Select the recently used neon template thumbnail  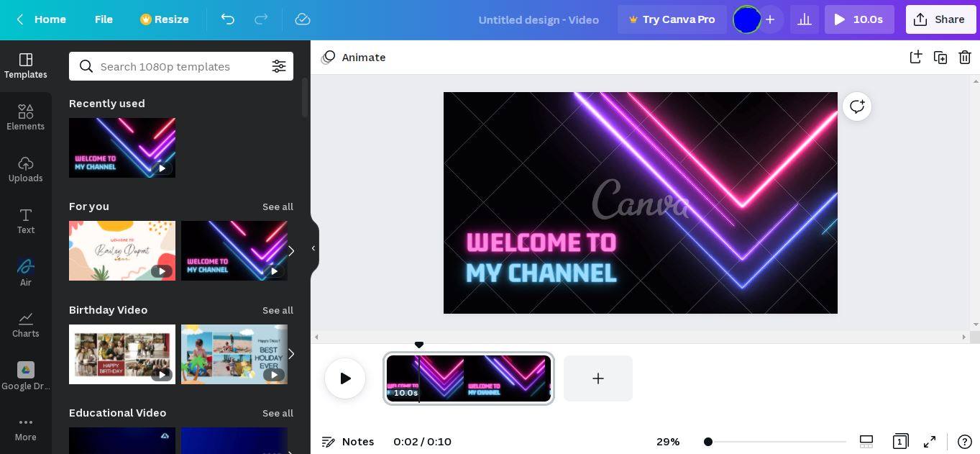[122, 147]
